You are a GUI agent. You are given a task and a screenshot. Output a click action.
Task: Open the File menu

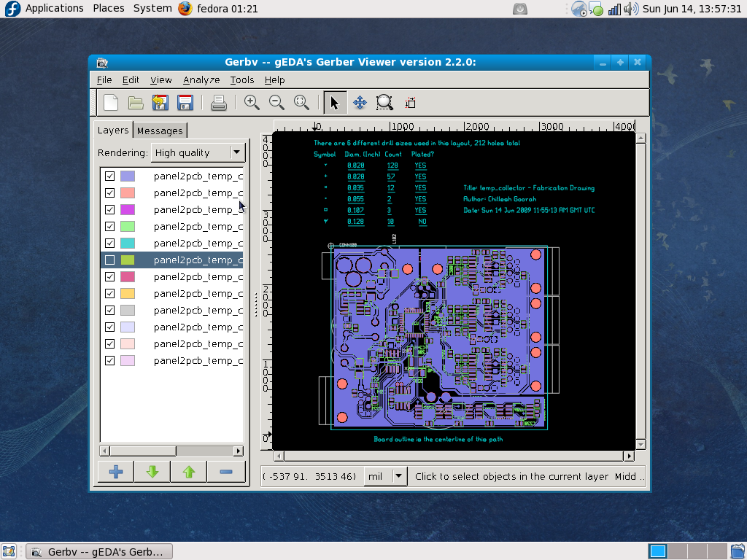pos(104,80)
